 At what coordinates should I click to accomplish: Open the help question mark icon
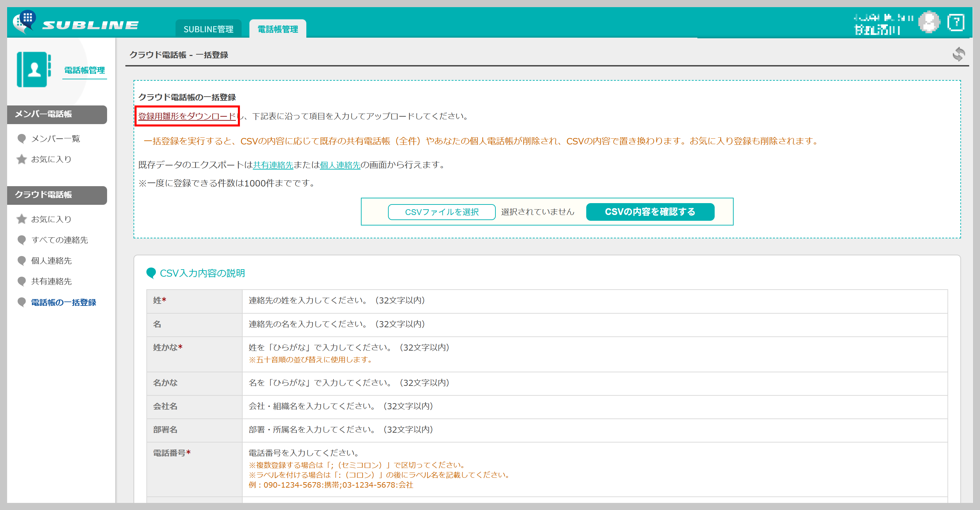[955, 22]
